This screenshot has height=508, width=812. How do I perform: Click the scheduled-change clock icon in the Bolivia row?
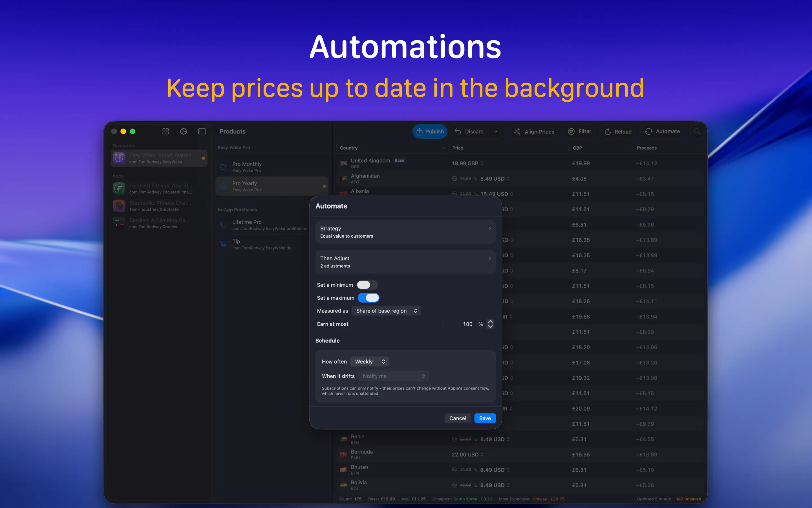click(x=454, y=485)
